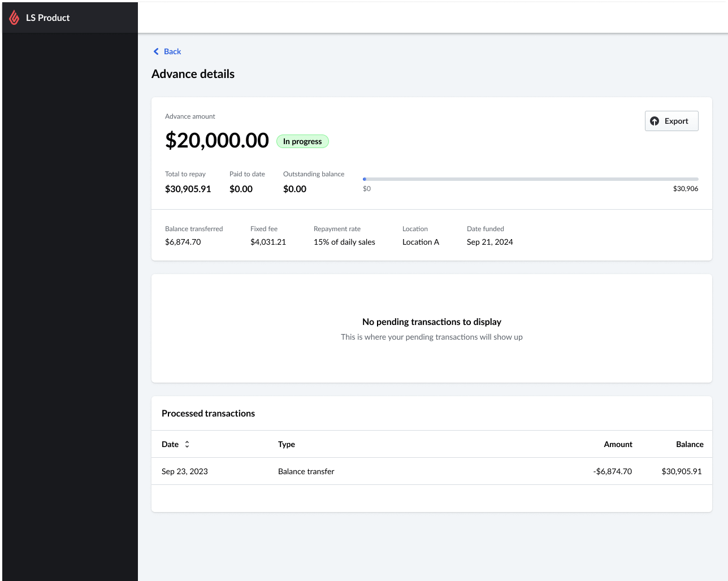Viewport: 728px width, 581px height.
Task: Select the Balance transfer type cell
Action: [x=306, y=471]
